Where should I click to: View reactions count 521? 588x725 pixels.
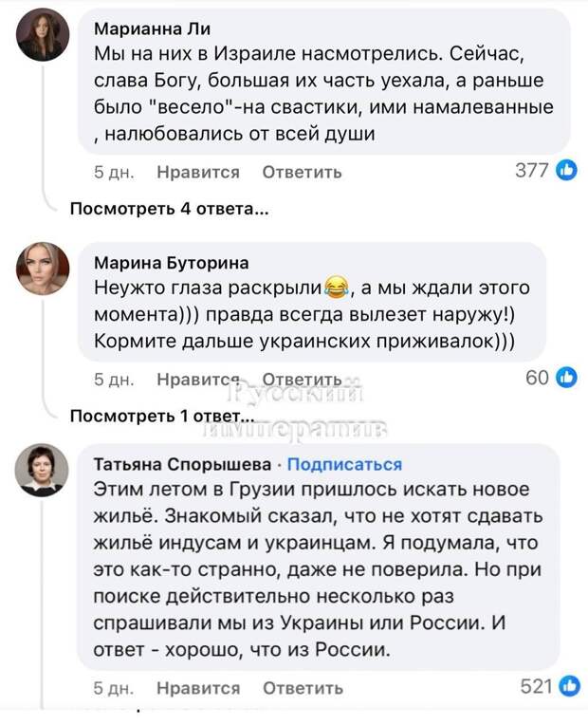[535, 688]
